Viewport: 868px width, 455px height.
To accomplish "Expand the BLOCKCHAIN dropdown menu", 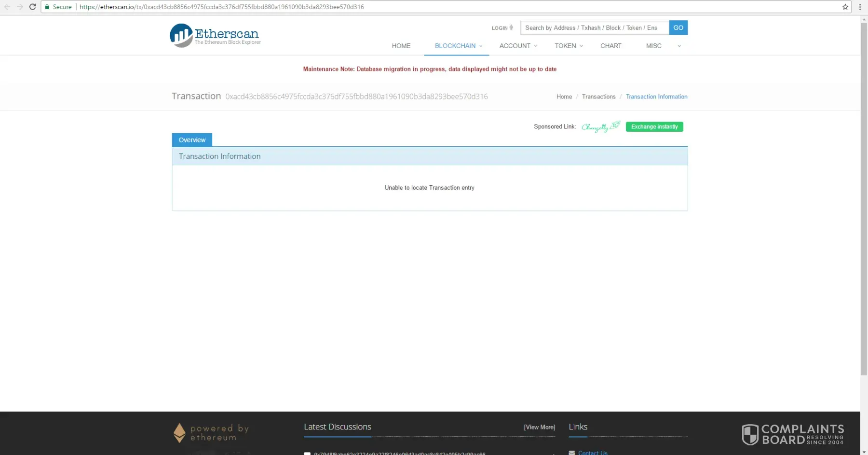I will 458,46.
